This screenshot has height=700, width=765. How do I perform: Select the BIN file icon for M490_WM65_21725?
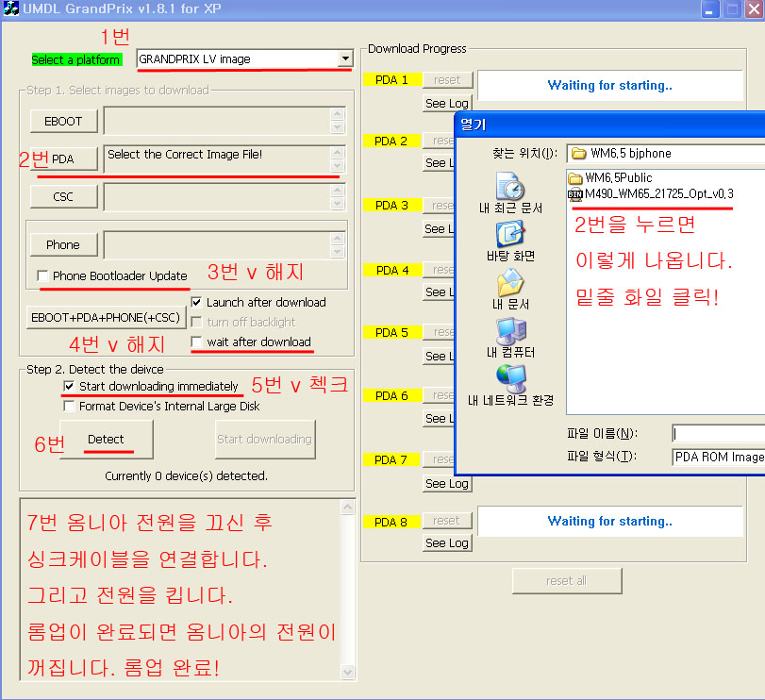coord(575,194)
